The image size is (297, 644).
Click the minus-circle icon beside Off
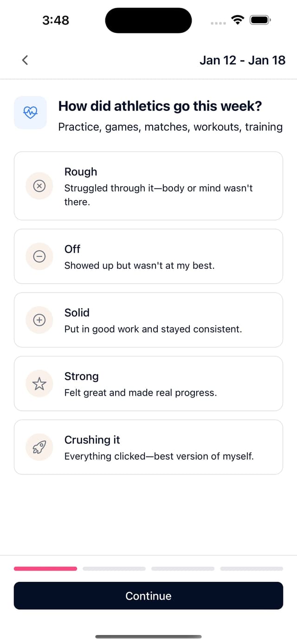39,256
